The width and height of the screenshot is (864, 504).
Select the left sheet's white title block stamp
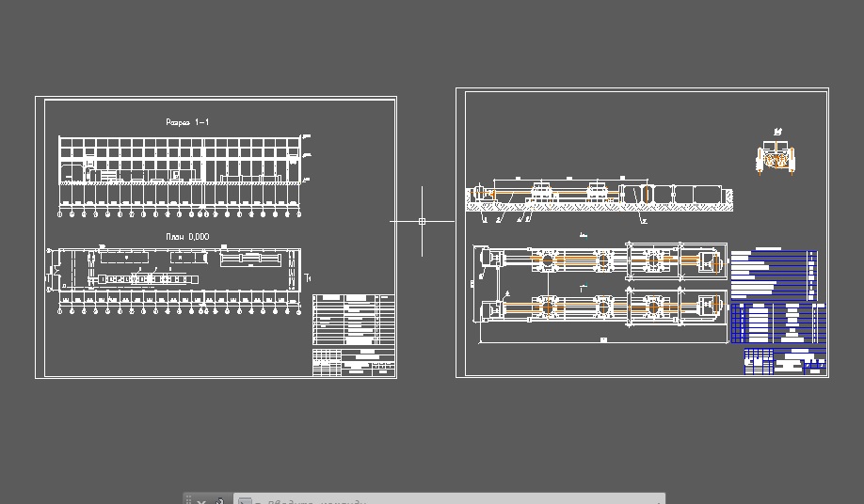(354, 362)
